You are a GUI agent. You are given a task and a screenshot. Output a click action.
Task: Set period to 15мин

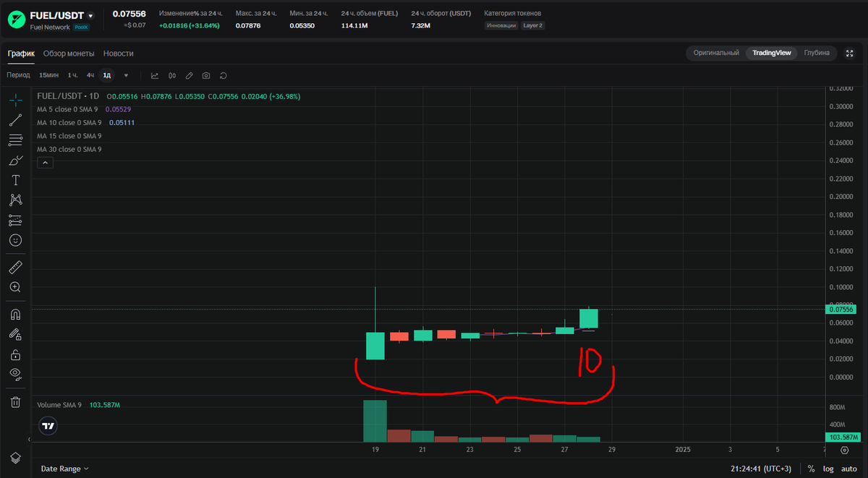click(49, 75)
